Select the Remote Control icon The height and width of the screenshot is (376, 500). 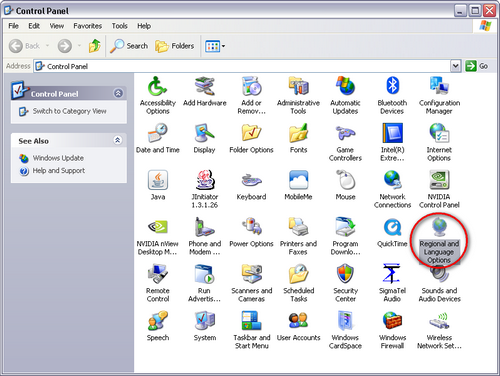[x=157, y=274]
